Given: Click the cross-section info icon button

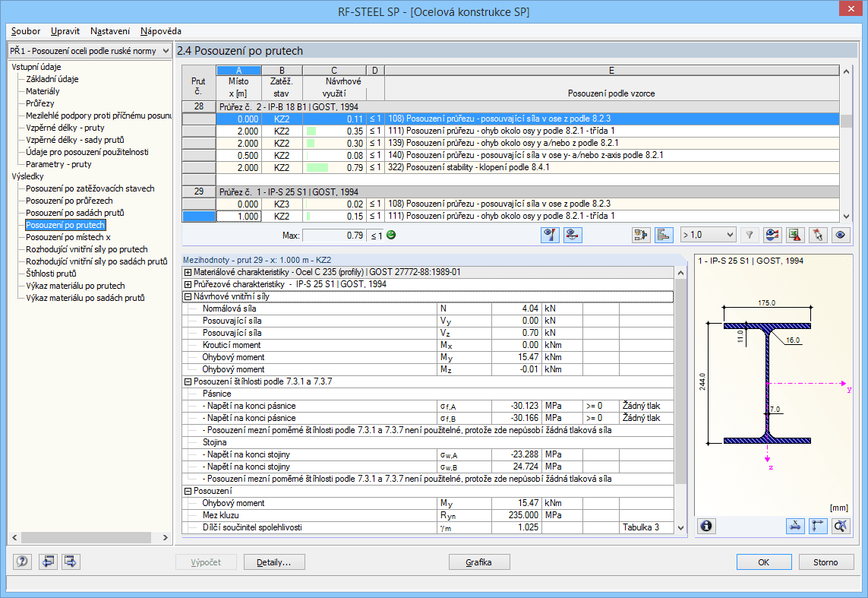Looking at the screenshot, I should point(706,526).
